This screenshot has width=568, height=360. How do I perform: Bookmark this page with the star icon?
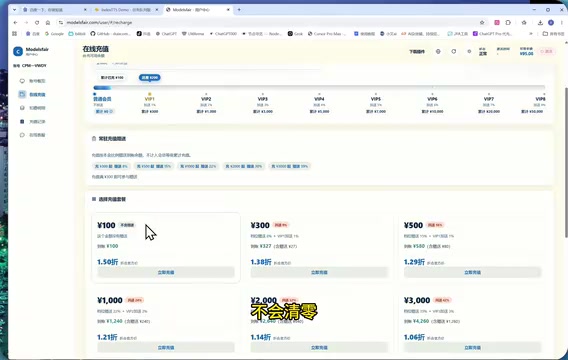pos(482,22)
